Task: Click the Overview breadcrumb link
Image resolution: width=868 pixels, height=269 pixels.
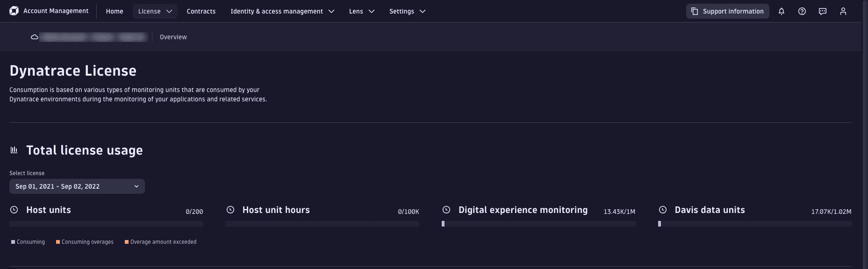Action: coord(173,37)
